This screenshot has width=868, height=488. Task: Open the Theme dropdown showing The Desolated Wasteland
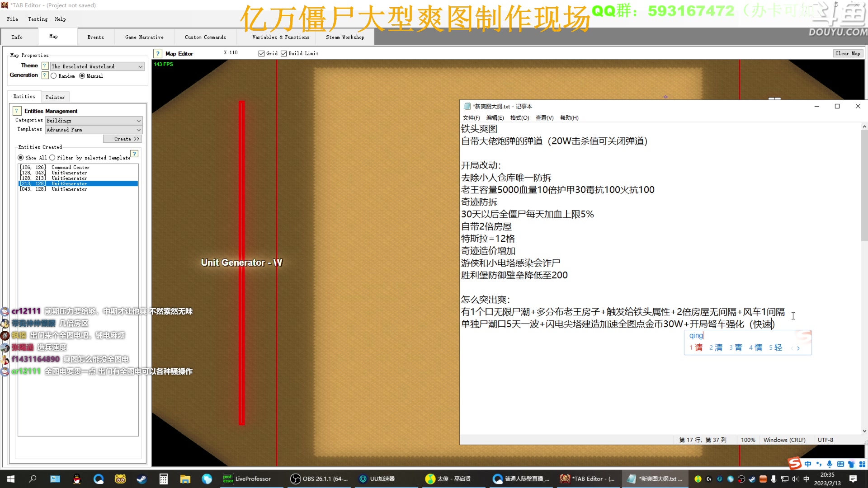(96, 66)
